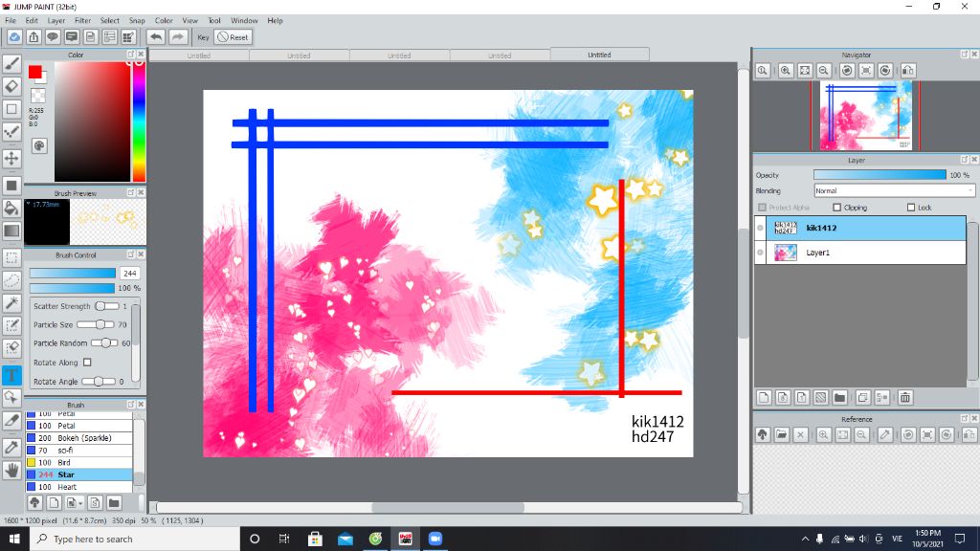Select the rectangular Select tool
Screen dimensions: 980x551
11,257
